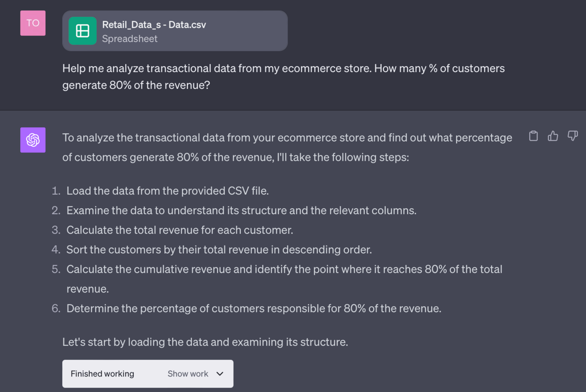The image size is (586, 392).
Task: Click step 1 Load the data from CSV
Action: click(167, 191)
